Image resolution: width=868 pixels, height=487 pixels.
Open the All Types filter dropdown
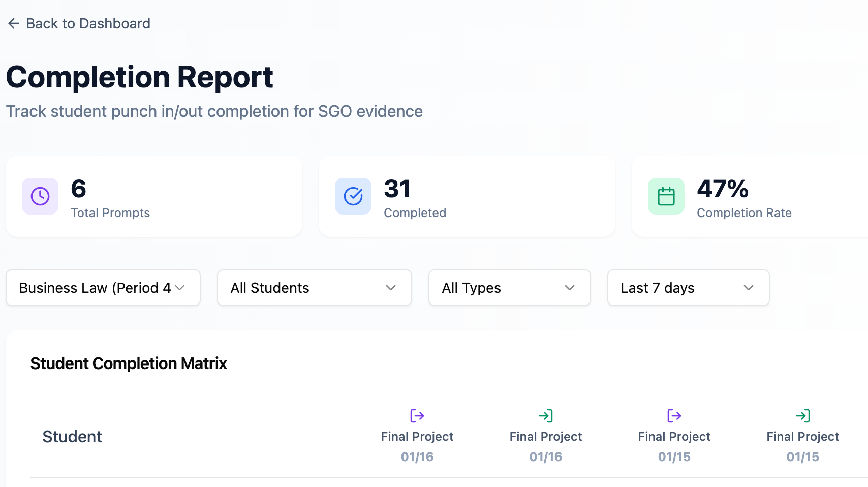(x=510, y=288)
